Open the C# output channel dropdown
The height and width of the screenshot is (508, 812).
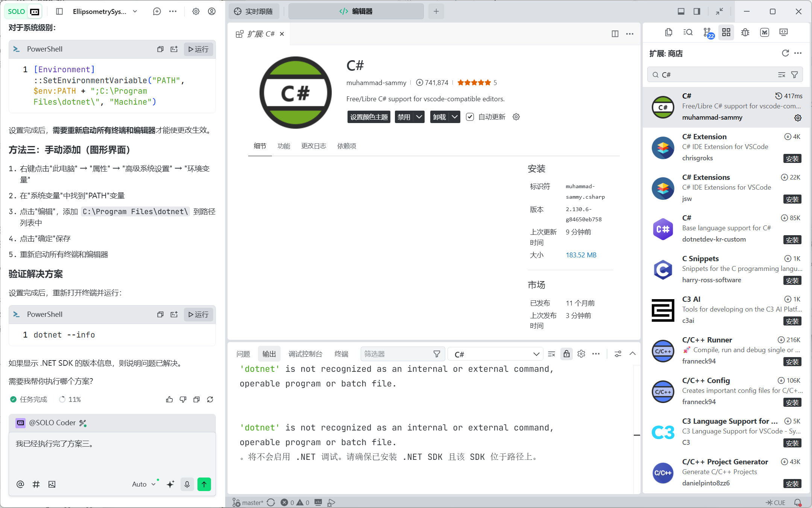click(x=496, y=354)
